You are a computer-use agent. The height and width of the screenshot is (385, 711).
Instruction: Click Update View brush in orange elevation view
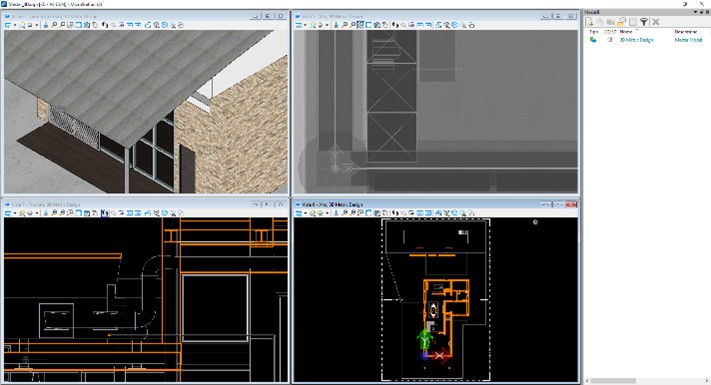45,212
